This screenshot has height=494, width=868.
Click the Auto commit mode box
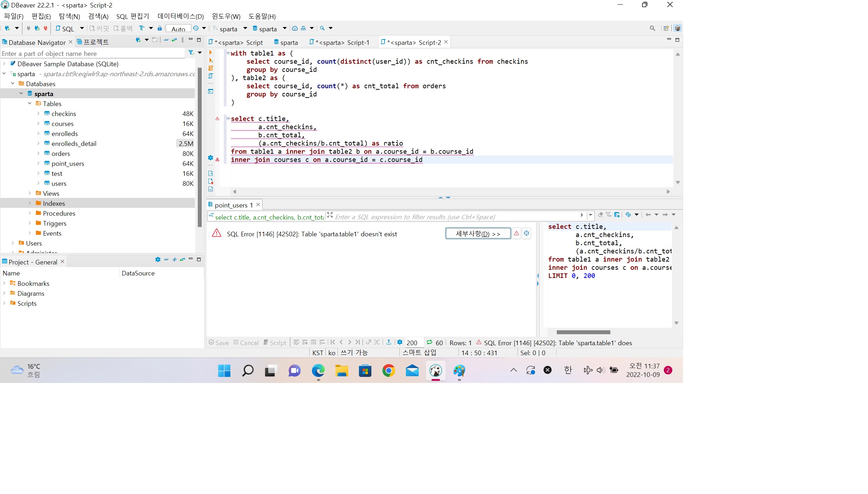tap(178, 28)
